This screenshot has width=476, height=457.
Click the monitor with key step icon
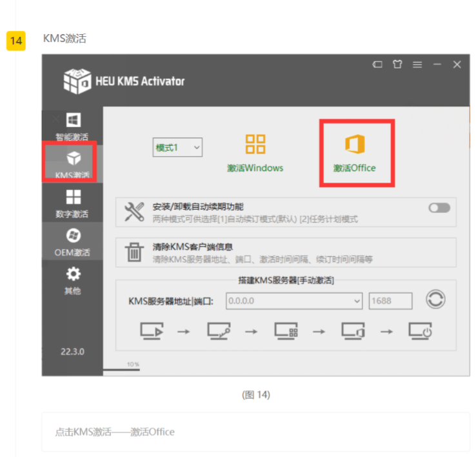(x=219, y=331)
